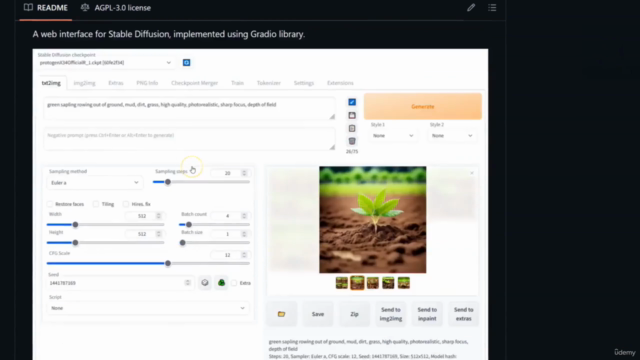
Task: Click the dice random seed icon
Action: [205, 282]
